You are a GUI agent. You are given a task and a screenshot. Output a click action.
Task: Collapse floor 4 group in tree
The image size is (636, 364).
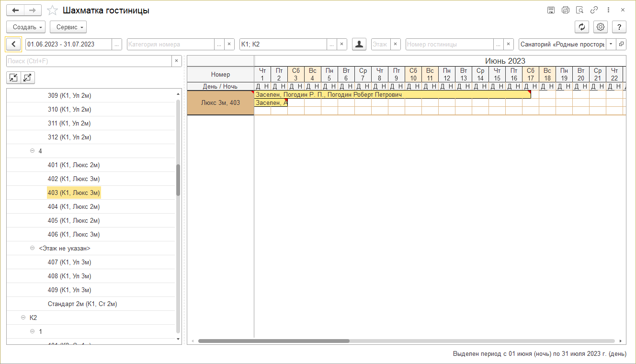[33, 151]
